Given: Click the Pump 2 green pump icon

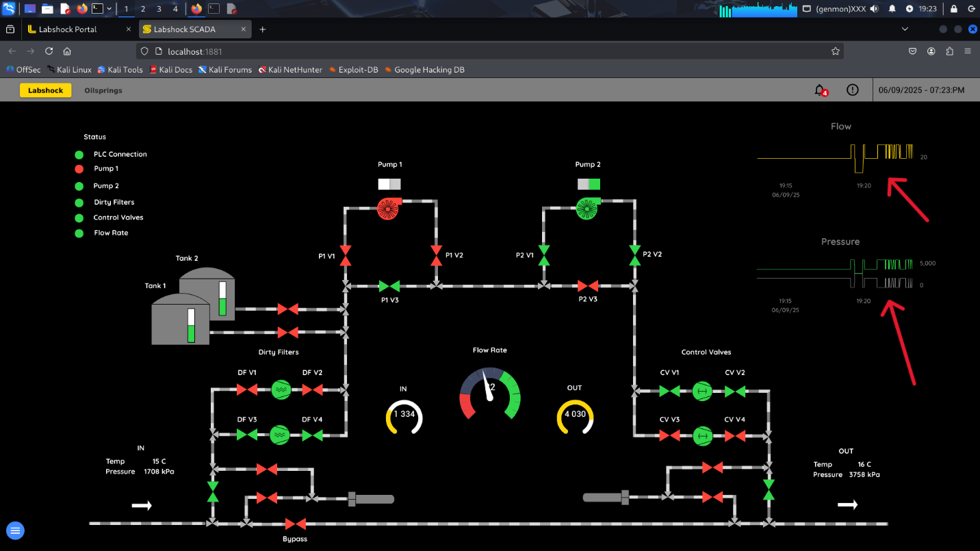Looking at the screenshot, I should point(586,208).
